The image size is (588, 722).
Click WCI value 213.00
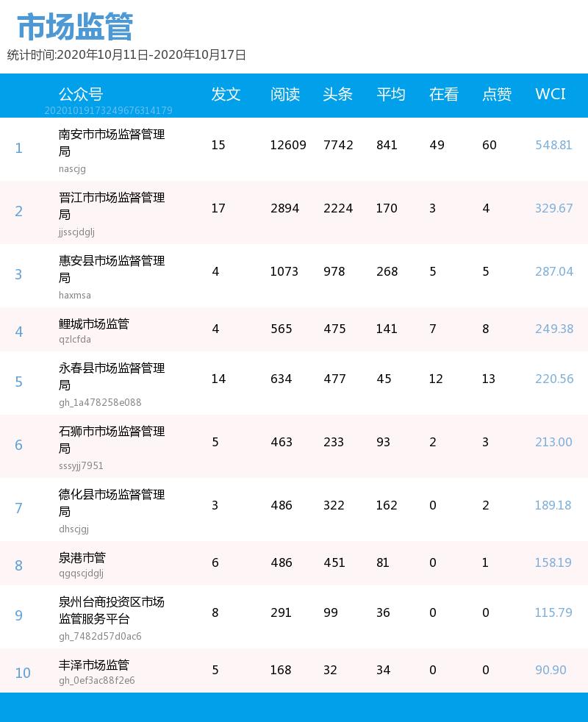[x=553, y=442]
